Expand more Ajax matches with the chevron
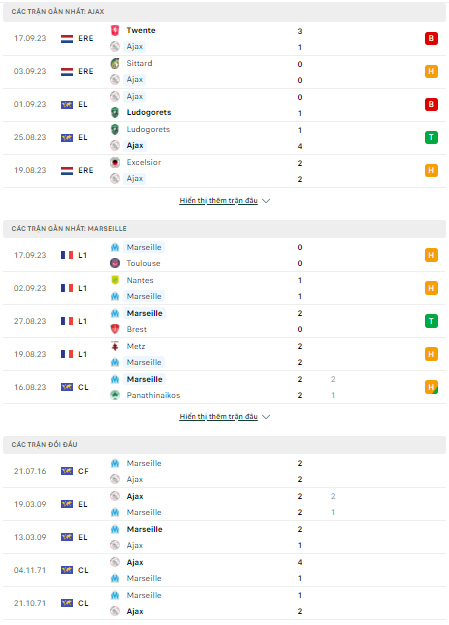 tap(266, 200)
